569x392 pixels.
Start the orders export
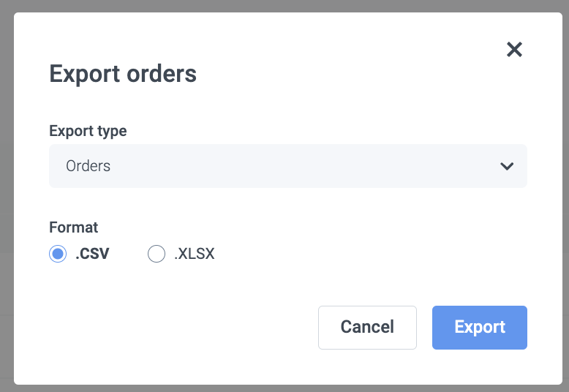pyautogui.click(x=479, y=327)
